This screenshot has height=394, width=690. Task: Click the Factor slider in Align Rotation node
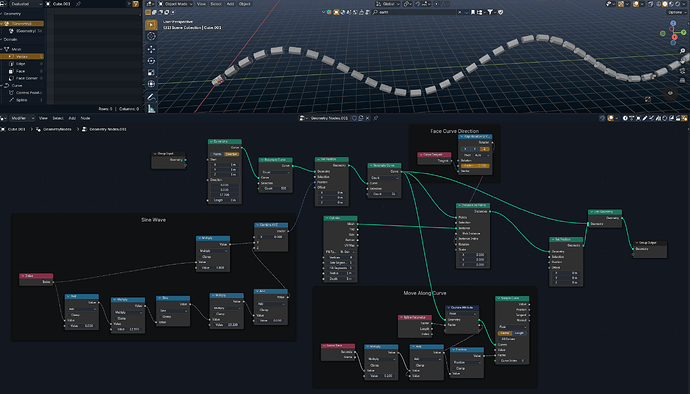pos(475,166)
